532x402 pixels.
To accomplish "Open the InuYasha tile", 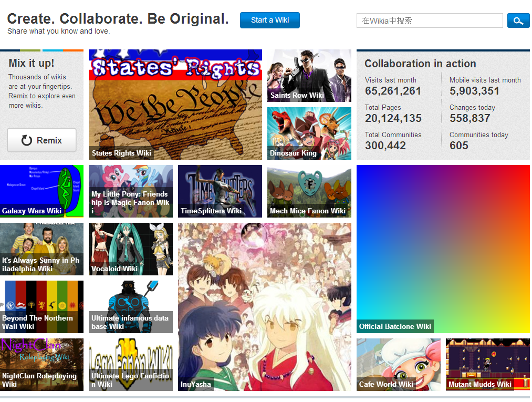I will (265, 306).
